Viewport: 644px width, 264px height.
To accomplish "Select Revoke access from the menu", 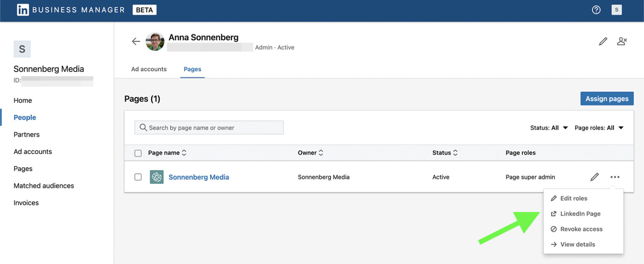I will (x=582, y=229).
